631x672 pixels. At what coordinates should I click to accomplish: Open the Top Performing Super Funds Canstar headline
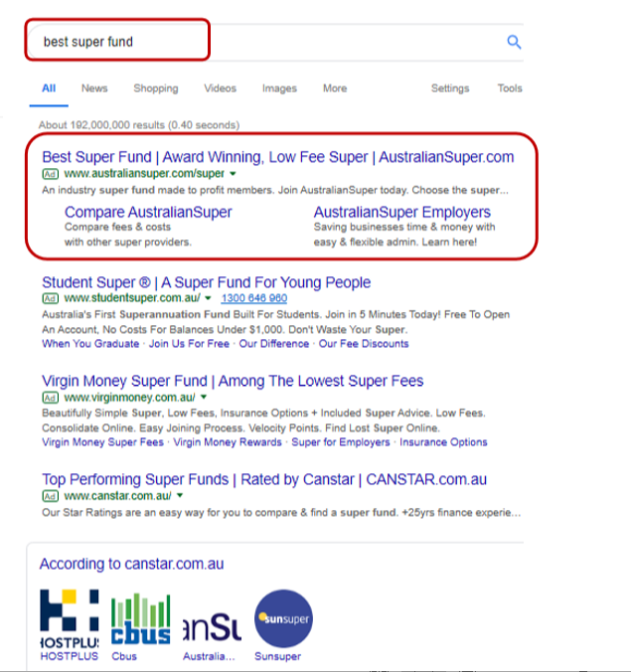(264, 479)
